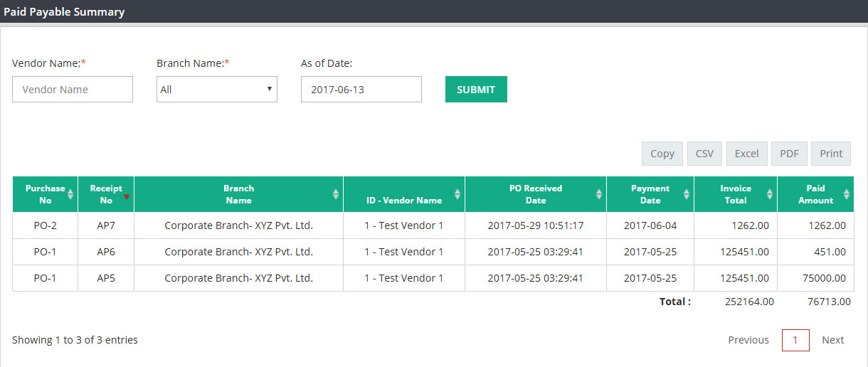Select page 1 in pagination
Image resolution: width=868 pixels, height=367 pixels.
click(x=795, y=340)
